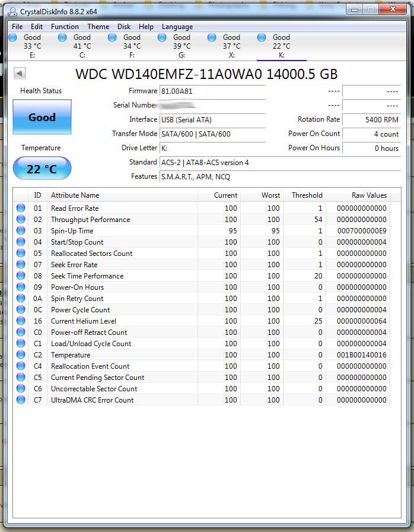Viewport: 414px width, 532px height.
Task: Click the Reallocated Sectors Count status orb
Action: click(21, 253)
